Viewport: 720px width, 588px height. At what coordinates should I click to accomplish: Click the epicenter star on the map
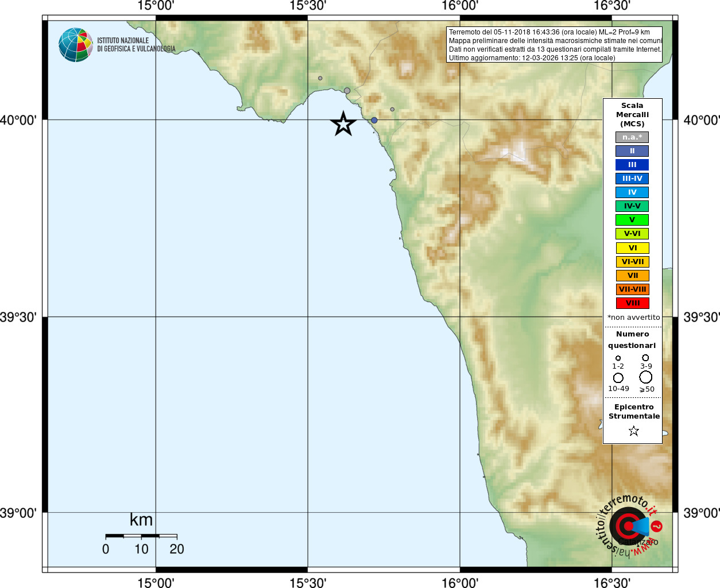point(343,124)
